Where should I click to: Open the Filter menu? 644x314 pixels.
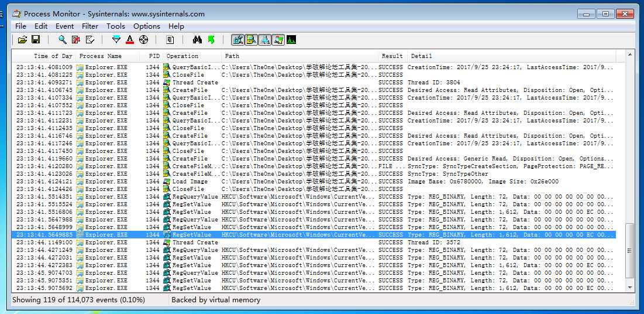pyautogui.click(x=90, y=26)
